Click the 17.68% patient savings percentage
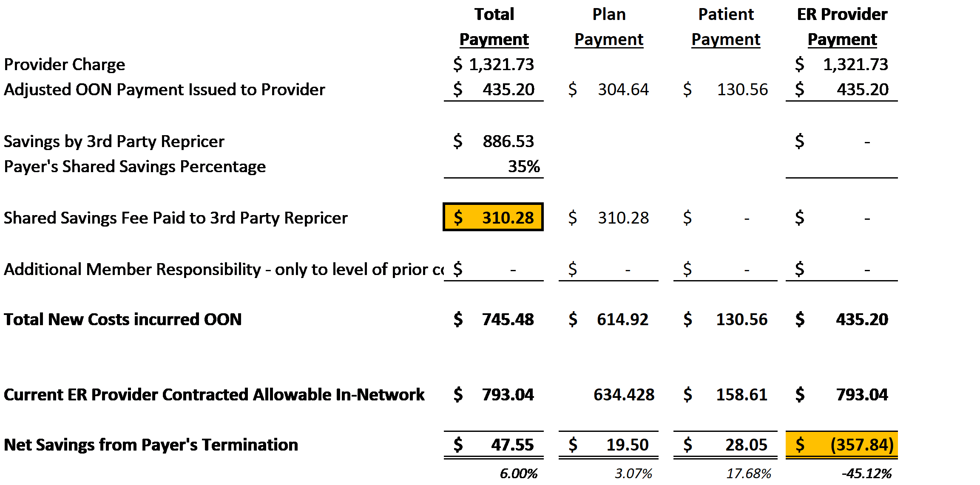Image resolution: width=980 pixels, height=485 pixels. pyautogui.click(x=749, y=473)
